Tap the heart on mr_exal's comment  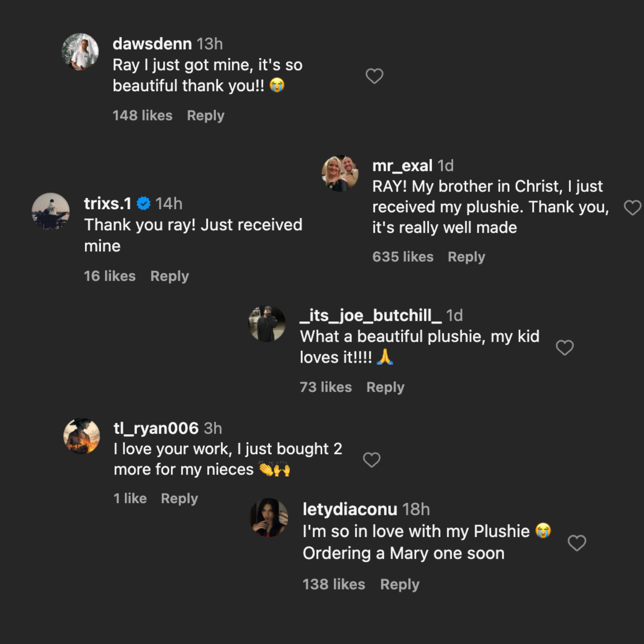point(632,208)
